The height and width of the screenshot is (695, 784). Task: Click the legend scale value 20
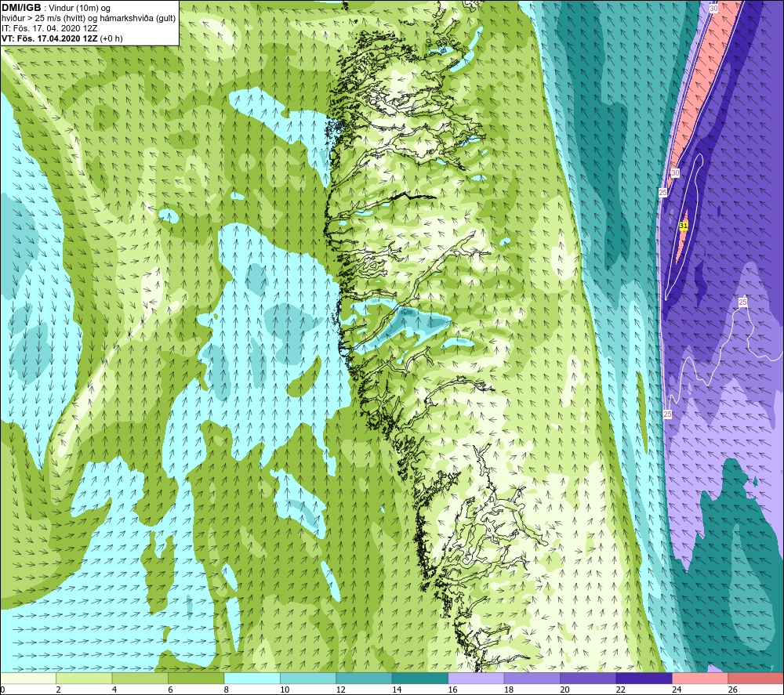tap(564, 690)
